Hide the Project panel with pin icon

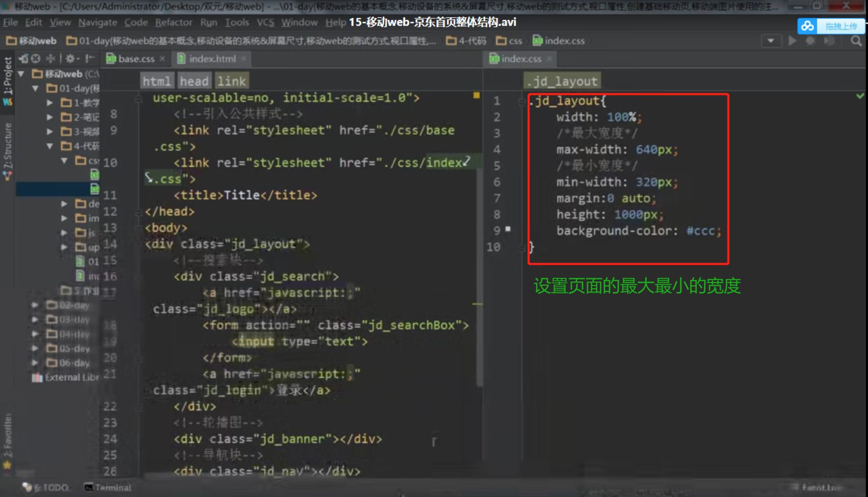[90, 58]
